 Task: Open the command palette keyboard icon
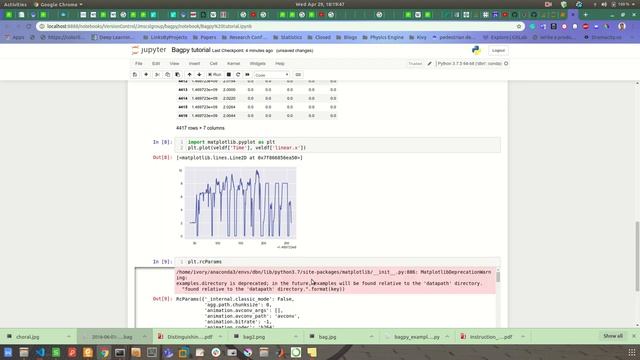click(298, 75)
